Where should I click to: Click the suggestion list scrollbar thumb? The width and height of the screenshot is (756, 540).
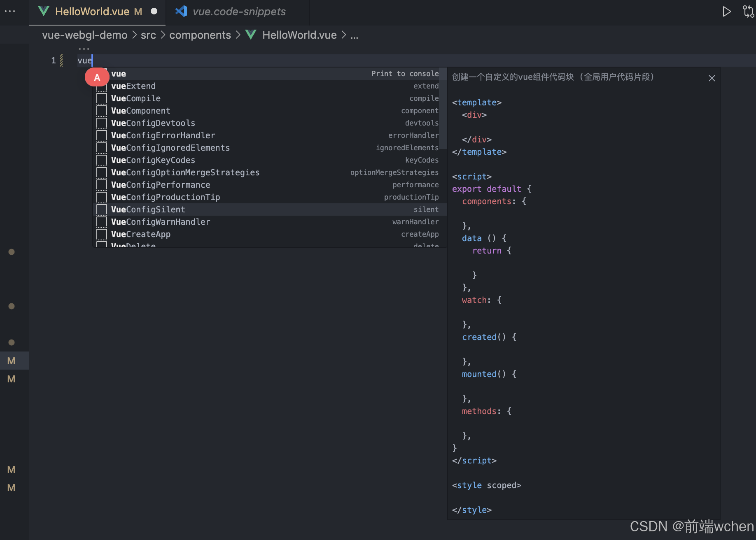coord(443,108)
